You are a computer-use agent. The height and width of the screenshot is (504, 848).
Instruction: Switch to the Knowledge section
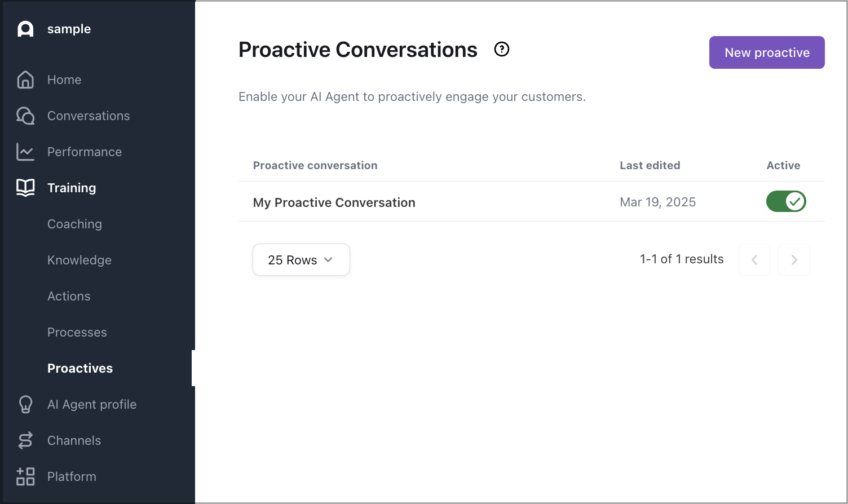(x=79, y=260)
